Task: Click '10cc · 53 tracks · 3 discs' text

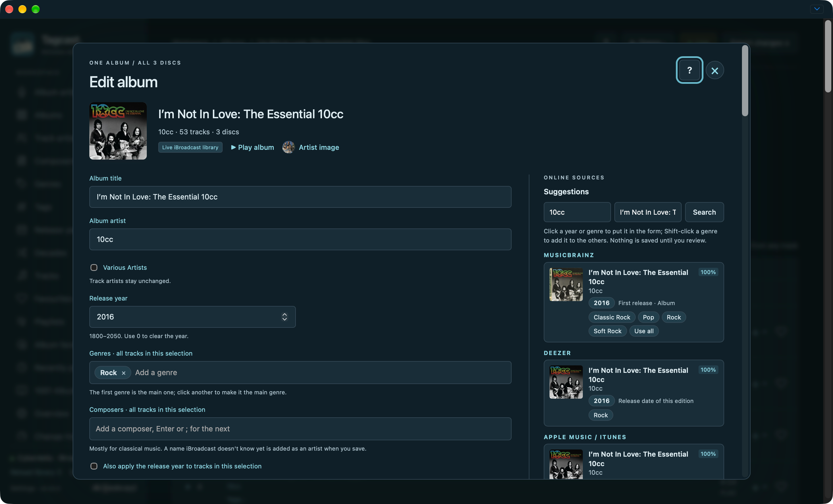Action: (198, 132)
